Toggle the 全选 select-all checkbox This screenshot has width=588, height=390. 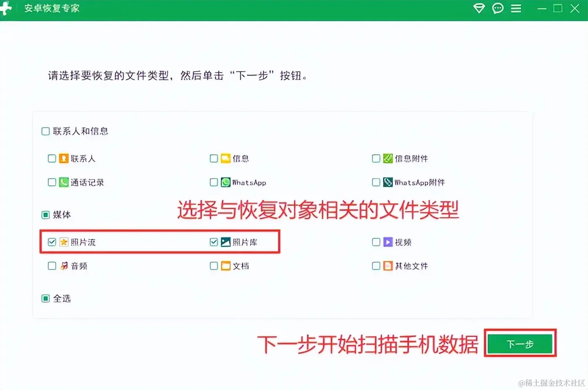coord(45,299)
